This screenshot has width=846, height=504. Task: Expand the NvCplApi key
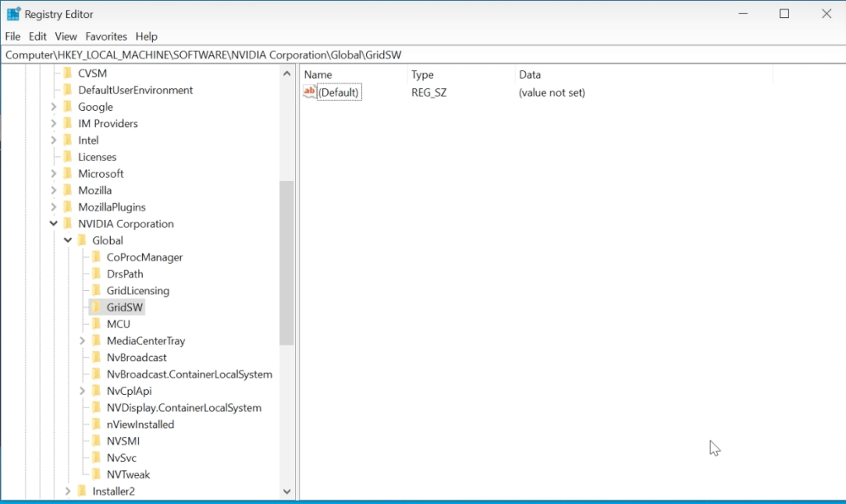pos(83,391)
